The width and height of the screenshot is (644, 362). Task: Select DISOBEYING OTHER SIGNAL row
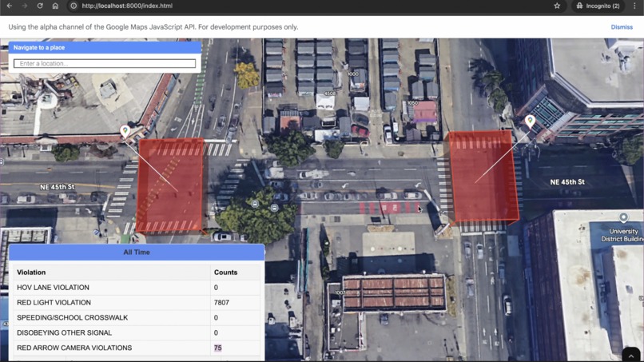pyautogui.click(x=137, y=332)
